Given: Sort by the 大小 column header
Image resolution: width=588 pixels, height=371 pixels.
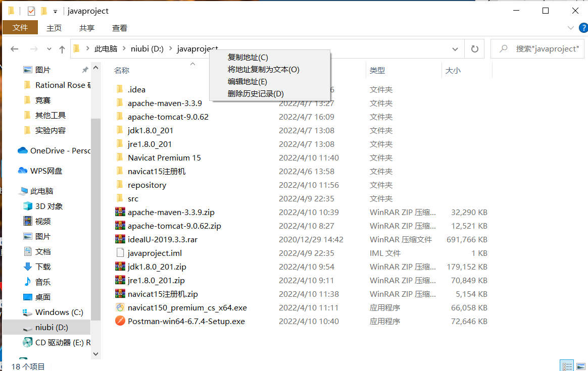Looking at the screenshot, I should pyautogui.click(x=453, y=71).
